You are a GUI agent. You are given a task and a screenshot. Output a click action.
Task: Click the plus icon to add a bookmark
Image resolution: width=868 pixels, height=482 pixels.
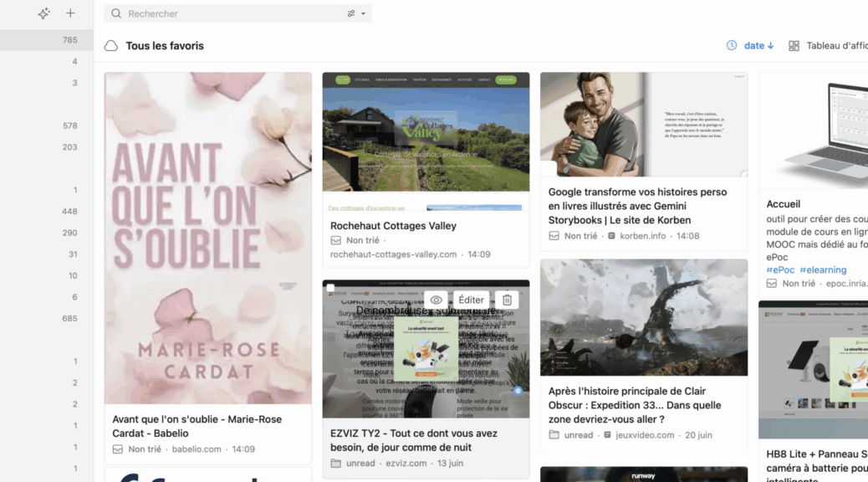pyautogui.click(x=70, y=13)
